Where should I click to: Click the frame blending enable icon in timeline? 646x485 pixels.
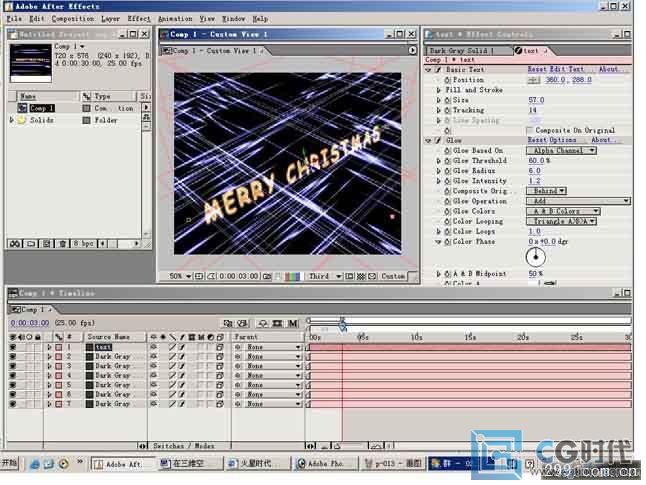pyautogui.click(x=277, y=323)
